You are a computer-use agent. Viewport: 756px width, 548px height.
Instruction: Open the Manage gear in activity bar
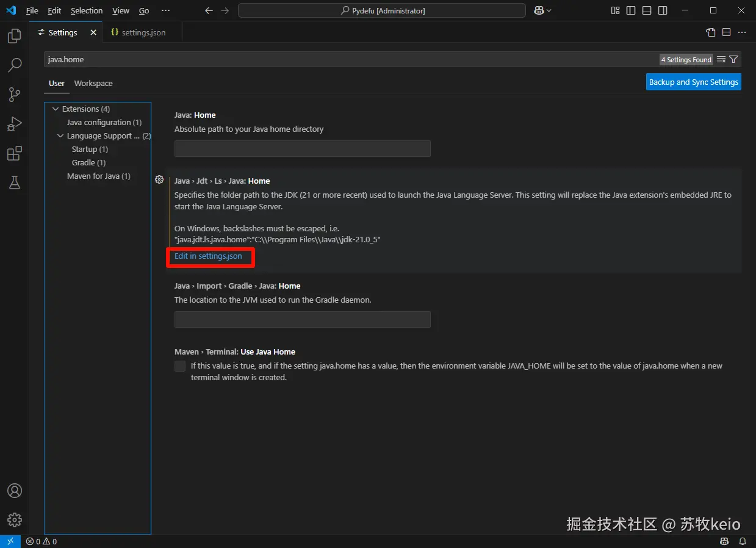pyautogui.click(x=15, y=520)
